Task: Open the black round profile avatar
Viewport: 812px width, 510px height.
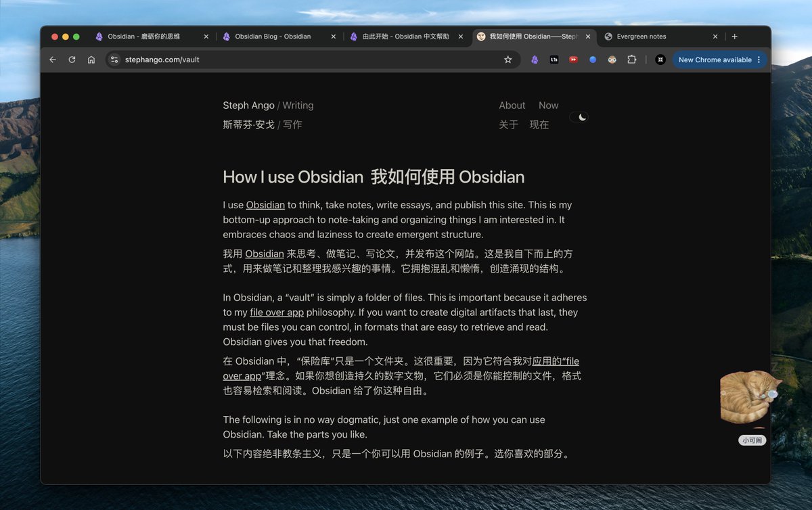Action: click(x=660, y=60)
